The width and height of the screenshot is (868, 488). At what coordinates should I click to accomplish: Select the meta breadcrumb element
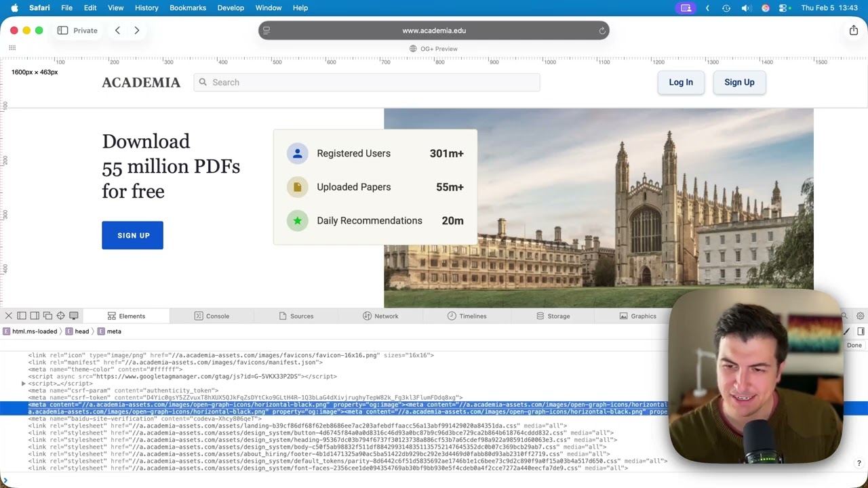109,331
